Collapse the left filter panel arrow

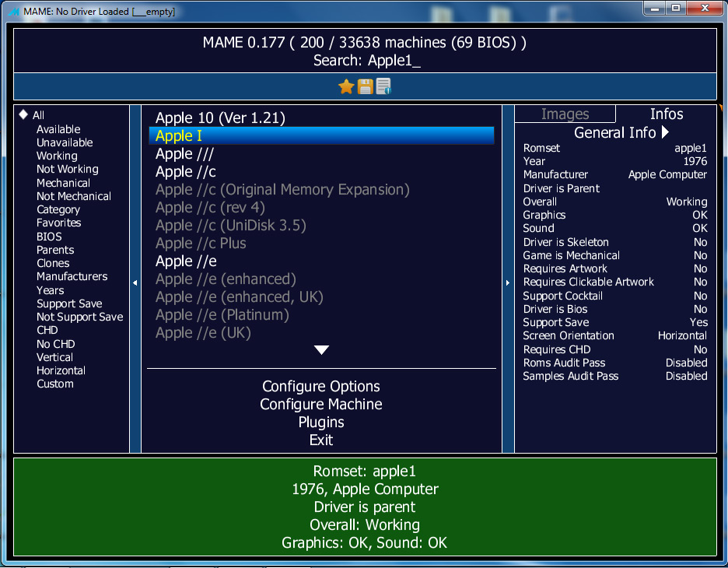click(x=135, y=282)
